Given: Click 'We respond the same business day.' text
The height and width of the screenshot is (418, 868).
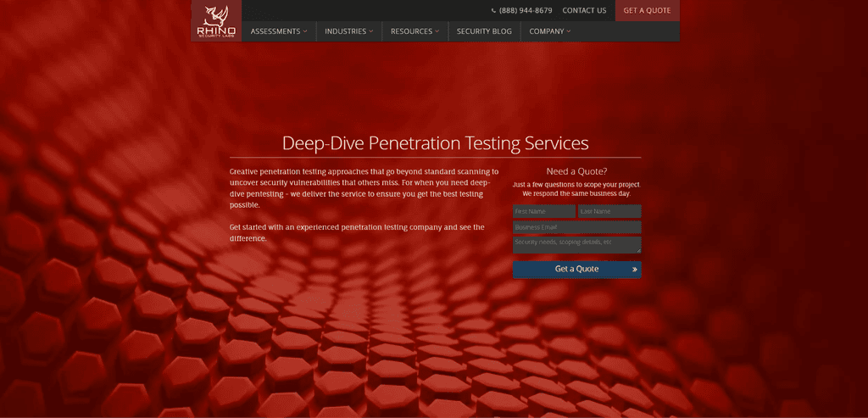Looking at the screenshot, I should (576, 194).
